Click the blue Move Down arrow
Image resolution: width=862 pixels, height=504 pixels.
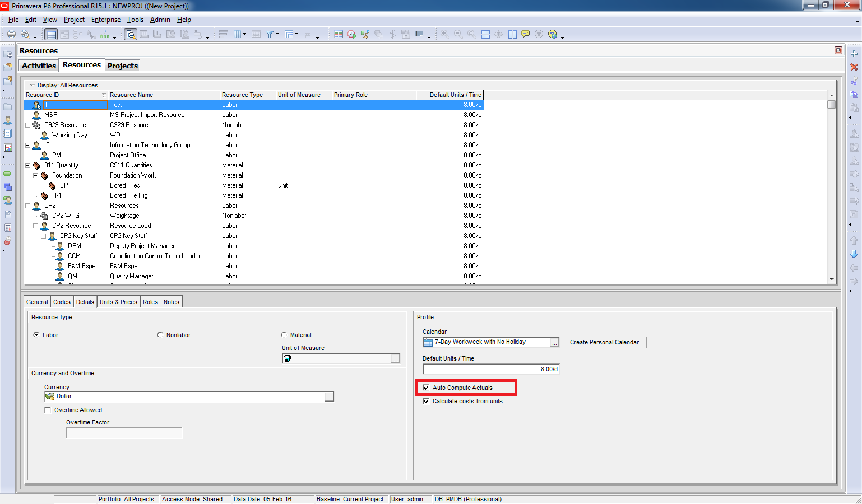854,254
